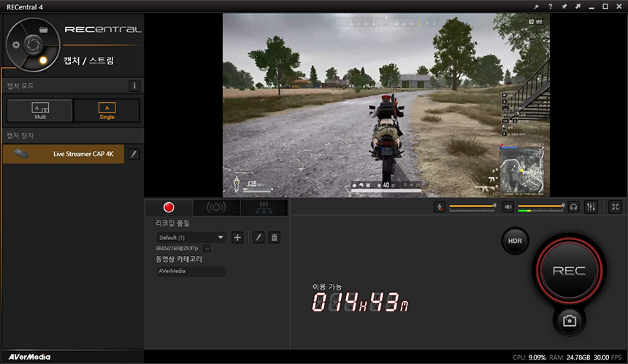Switch to the multi-stream network tab
Viewport: 628px width, 364px height.
point(264,207)
